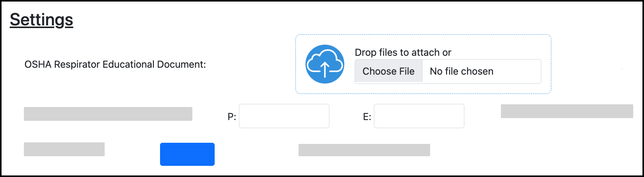
Task: Click the 'No file chosen' text
Action: pos(461,72)
